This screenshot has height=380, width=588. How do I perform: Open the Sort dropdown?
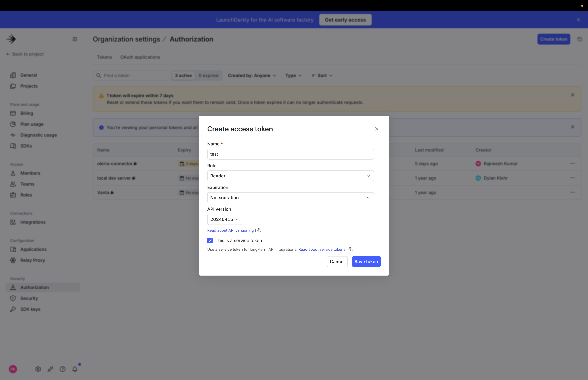coord(322,76)
